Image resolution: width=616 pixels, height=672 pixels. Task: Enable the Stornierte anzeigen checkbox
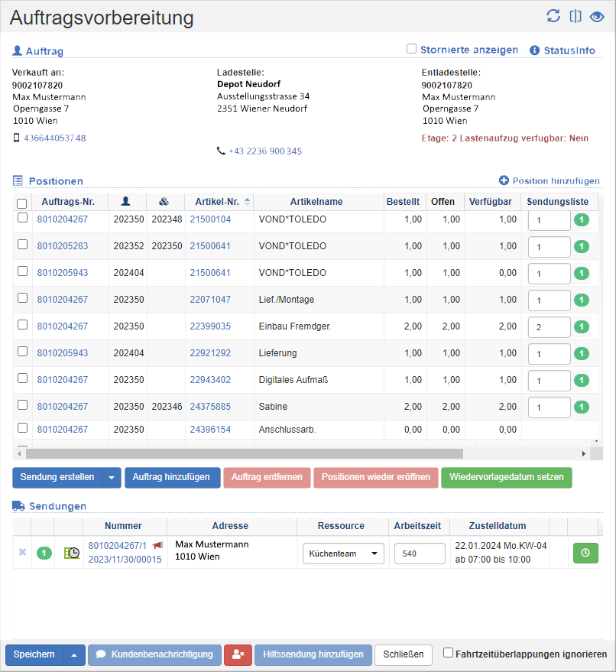pos(411,49)
